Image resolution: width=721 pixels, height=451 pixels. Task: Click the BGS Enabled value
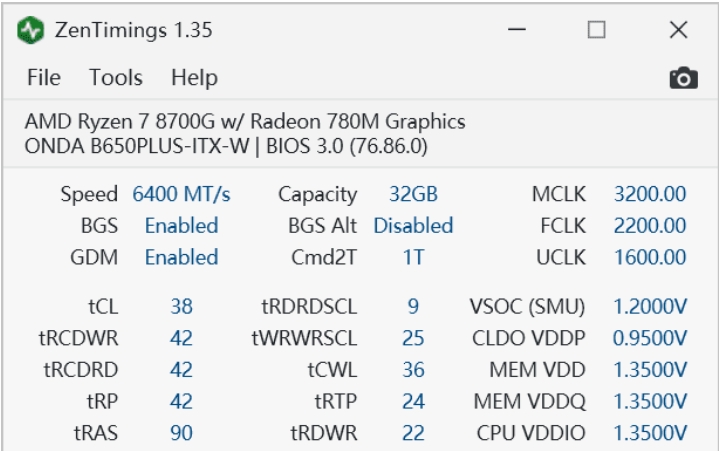[181, 226]
